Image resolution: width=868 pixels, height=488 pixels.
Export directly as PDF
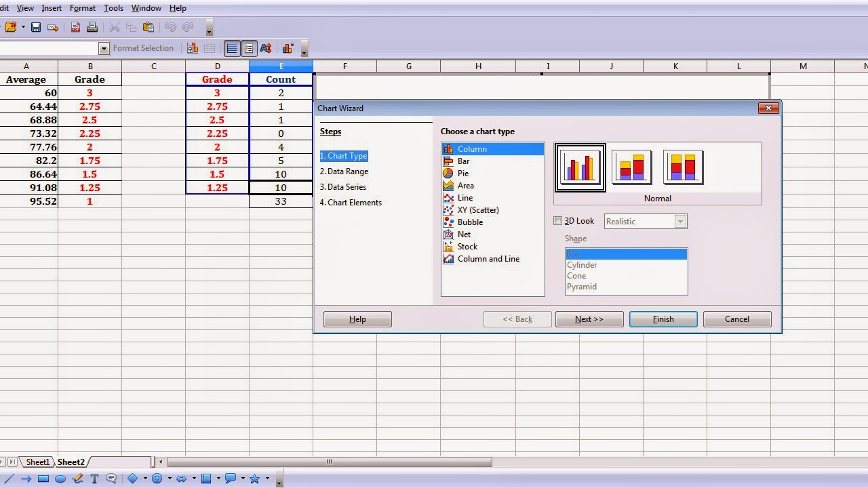75,27
